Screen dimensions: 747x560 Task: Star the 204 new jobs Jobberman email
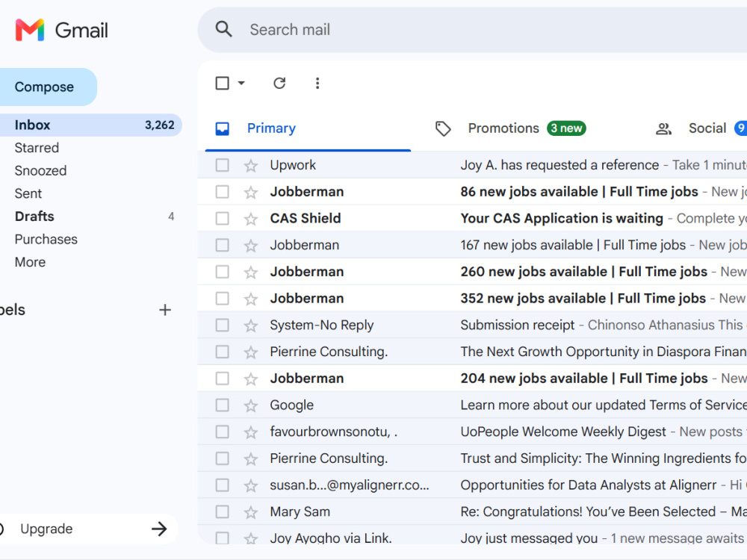click(250, 379)
